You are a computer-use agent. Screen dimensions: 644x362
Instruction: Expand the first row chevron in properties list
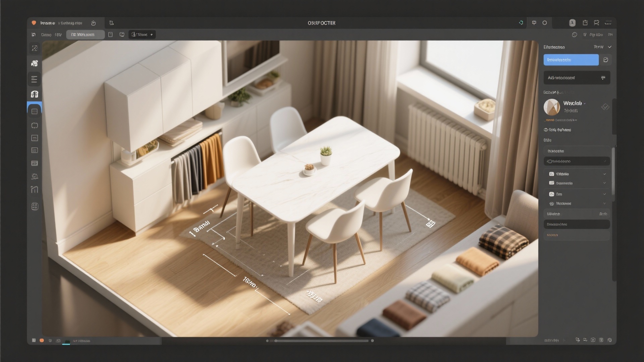(x=604, y=174)
